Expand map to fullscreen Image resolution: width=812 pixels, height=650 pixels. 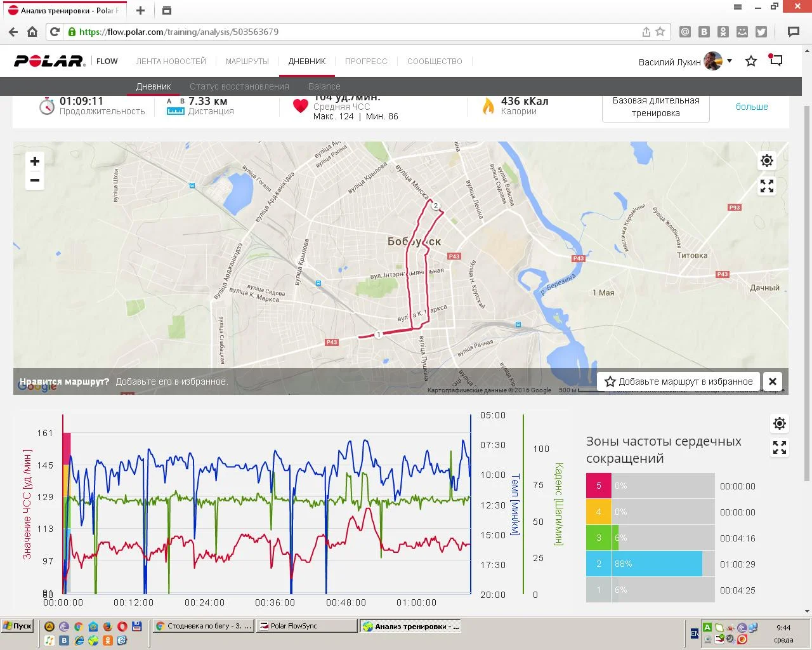click(x=767, y=186)
